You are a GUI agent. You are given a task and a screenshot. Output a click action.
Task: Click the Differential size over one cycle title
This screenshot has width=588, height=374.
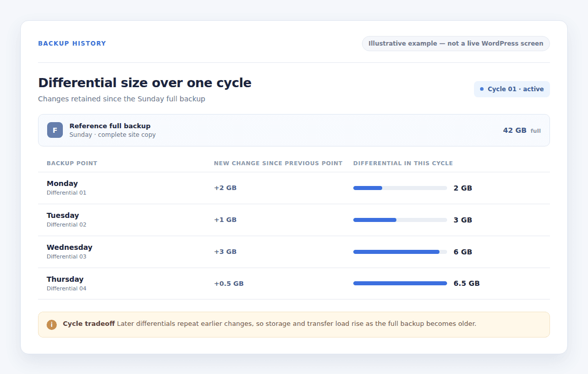click(x=145, y=83)
